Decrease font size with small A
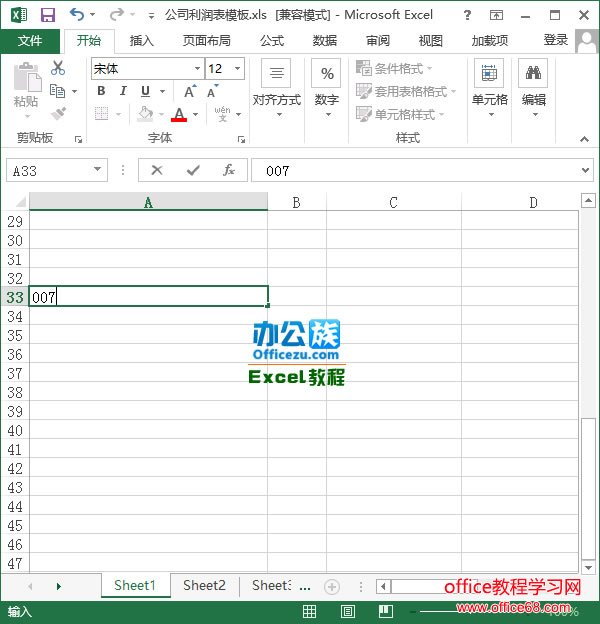This screenshot has height=624, width=600. click(213, 91)
